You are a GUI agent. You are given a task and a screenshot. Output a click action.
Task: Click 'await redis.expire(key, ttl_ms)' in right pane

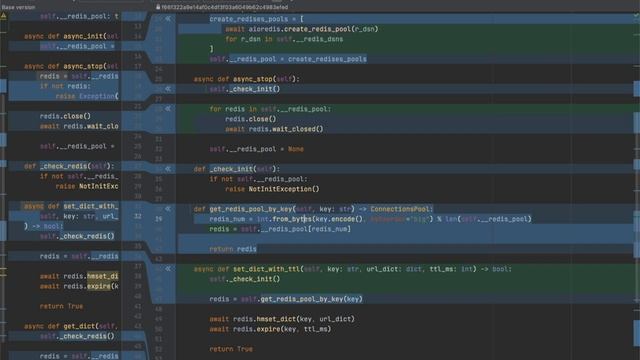point(270,329)
